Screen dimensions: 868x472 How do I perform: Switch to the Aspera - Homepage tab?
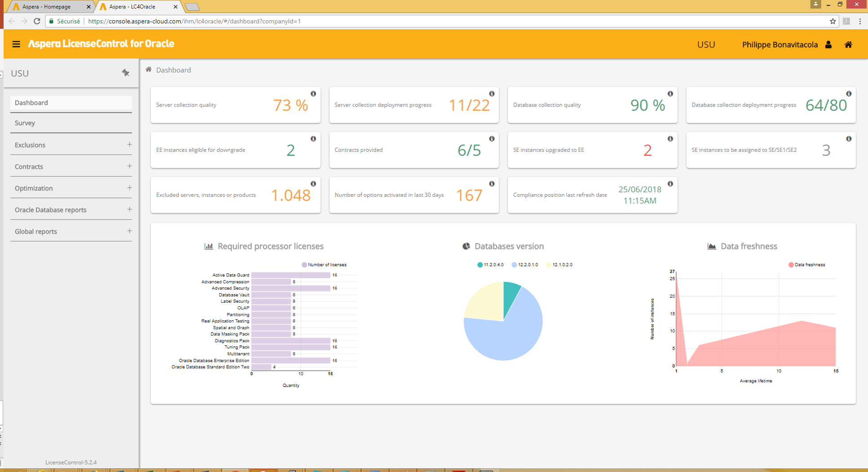click(x=47, y=7)
